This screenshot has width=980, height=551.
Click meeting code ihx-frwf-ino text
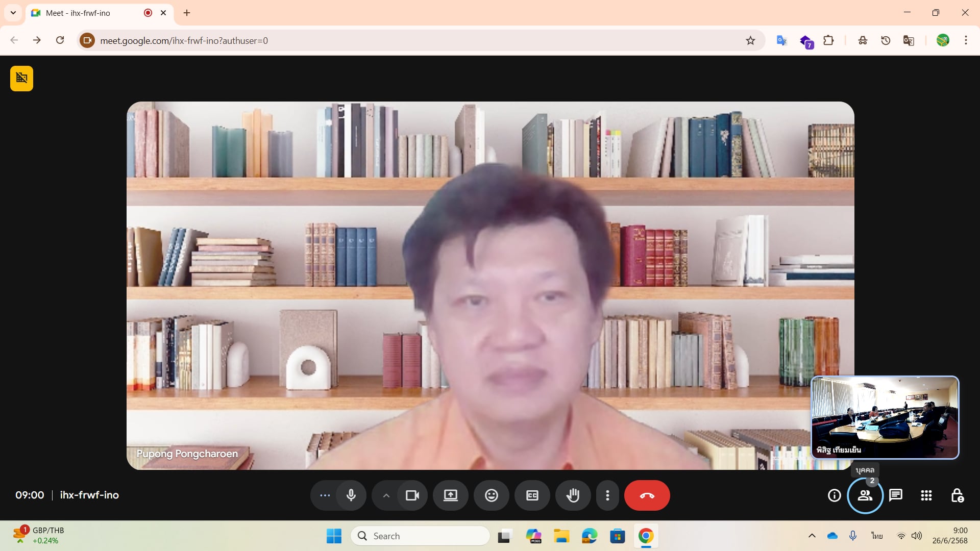(89, 495)
